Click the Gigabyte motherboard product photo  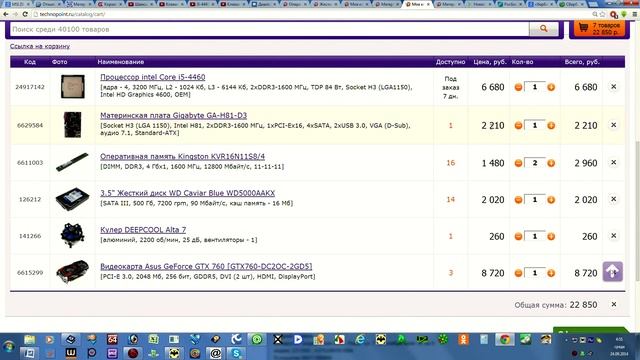[73, 125]
